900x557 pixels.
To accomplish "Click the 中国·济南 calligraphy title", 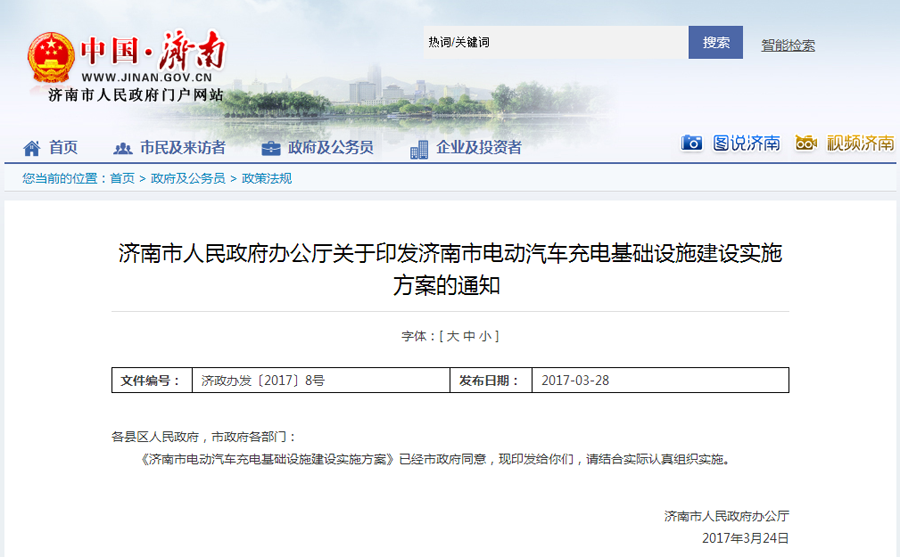I will point(153,49).
